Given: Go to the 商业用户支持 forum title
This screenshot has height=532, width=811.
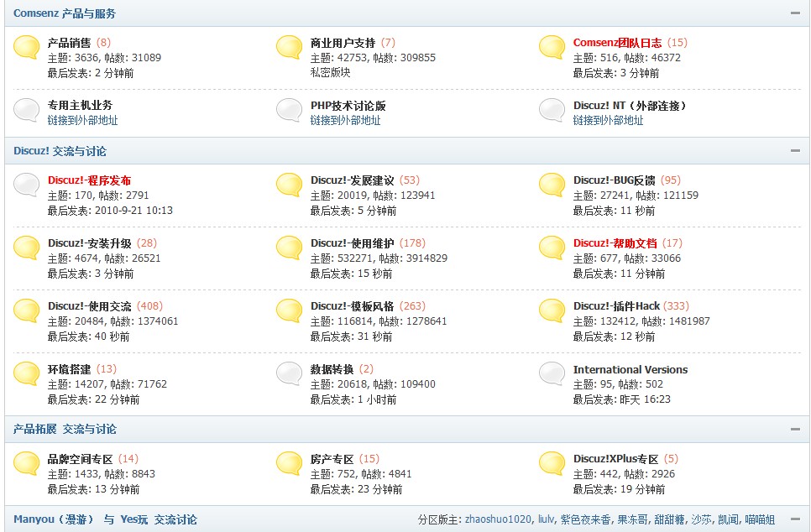Looking at the screenshot, I should pyautogui.click(x=343, y=43).
